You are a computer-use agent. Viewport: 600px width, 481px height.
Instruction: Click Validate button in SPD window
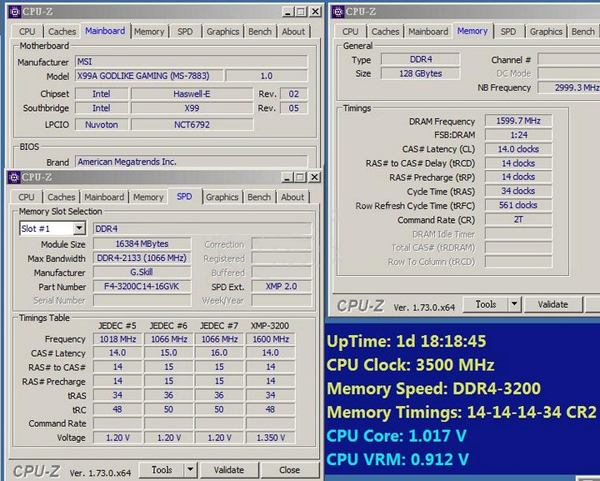pyautogui.click(x=229, y=470)
